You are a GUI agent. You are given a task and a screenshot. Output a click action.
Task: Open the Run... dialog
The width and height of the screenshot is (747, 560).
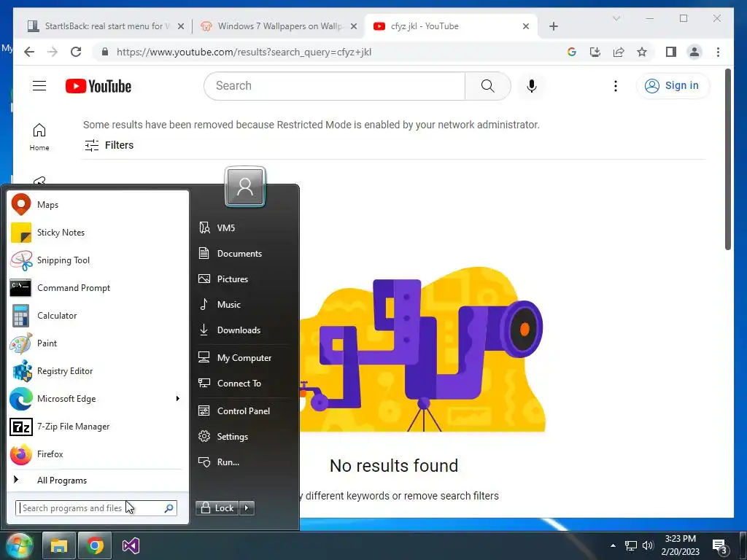244,462
